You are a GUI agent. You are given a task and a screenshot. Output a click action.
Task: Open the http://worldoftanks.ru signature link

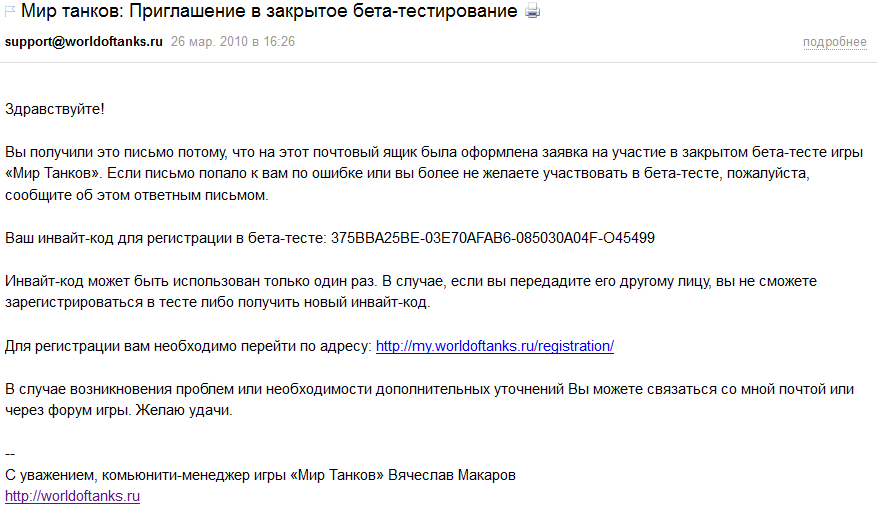[x=73, y=496]
